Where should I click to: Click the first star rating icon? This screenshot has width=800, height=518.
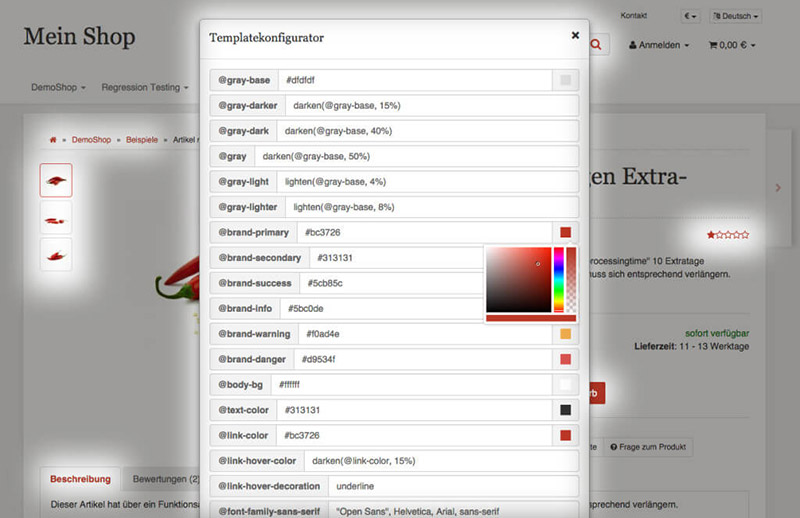pyautogui.click(x=711, y=234)
